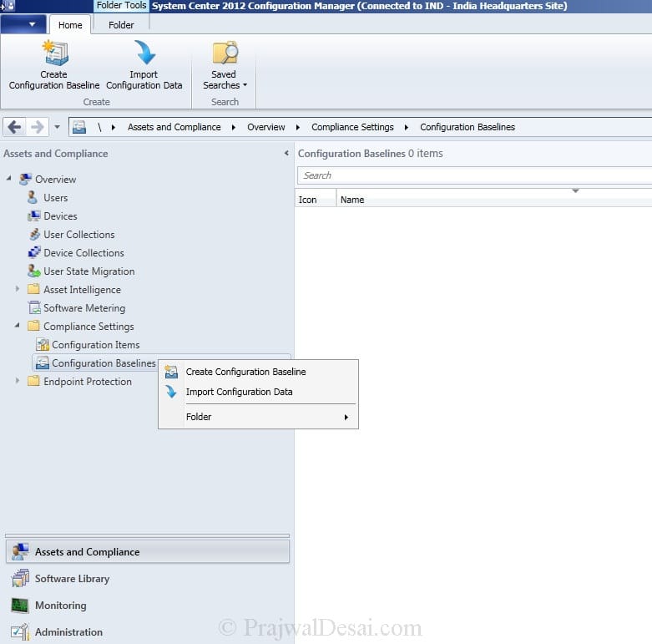
Task: Click the Device Collections node icon
Action: pos(34,252)
